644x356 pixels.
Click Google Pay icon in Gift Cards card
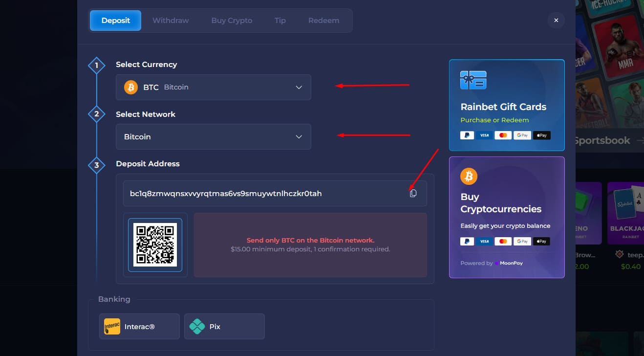coord(522,135)
